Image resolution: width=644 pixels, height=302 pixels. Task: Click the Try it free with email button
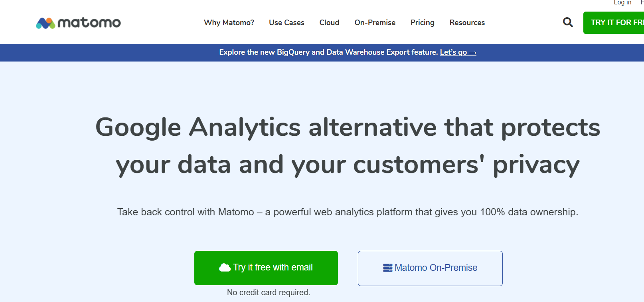coord(266,268)
